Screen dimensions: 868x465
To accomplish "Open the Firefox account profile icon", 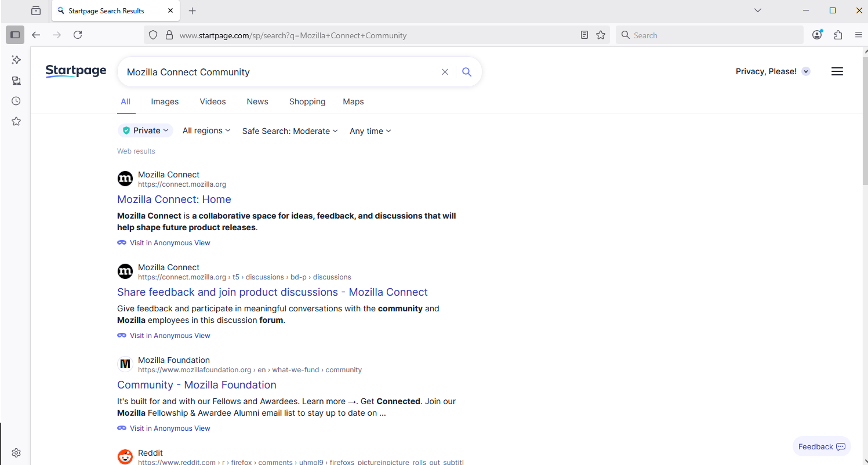I will pos(817,35).
